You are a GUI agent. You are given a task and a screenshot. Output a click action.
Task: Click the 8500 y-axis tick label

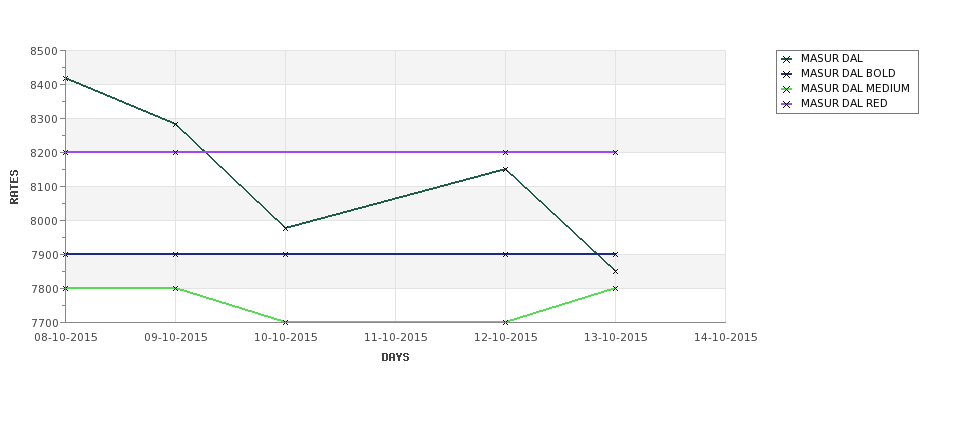click(44, 51)
